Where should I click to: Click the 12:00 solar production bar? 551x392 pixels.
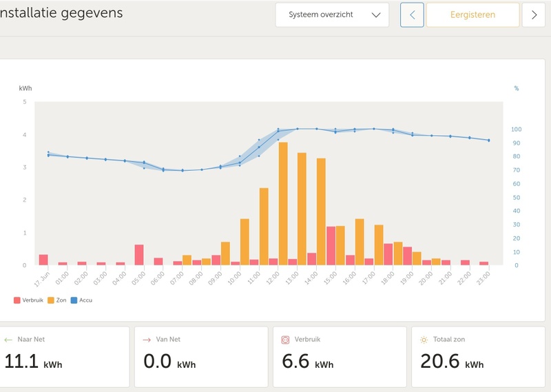[x=283, y=204]
